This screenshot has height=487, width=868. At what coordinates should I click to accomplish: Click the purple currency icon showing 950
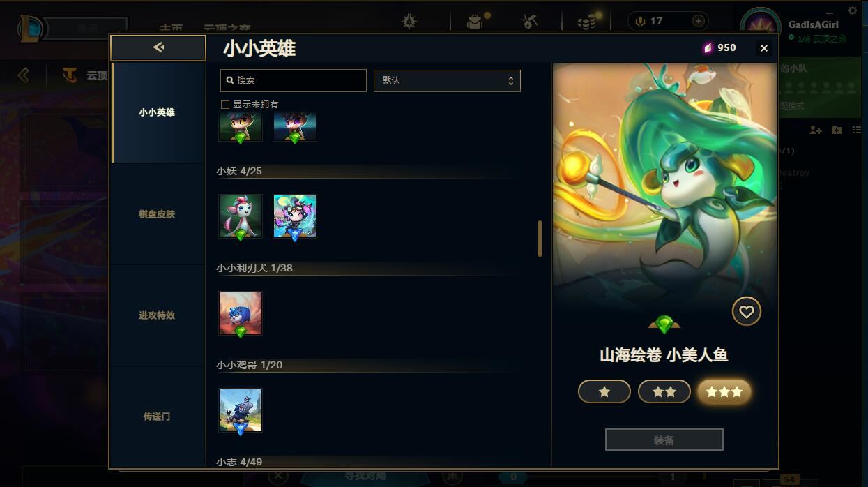[x=708, y=47]
